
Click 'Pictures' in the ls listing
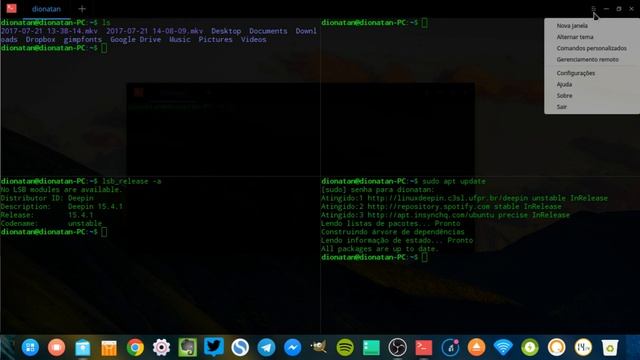(x=216, y=40)
